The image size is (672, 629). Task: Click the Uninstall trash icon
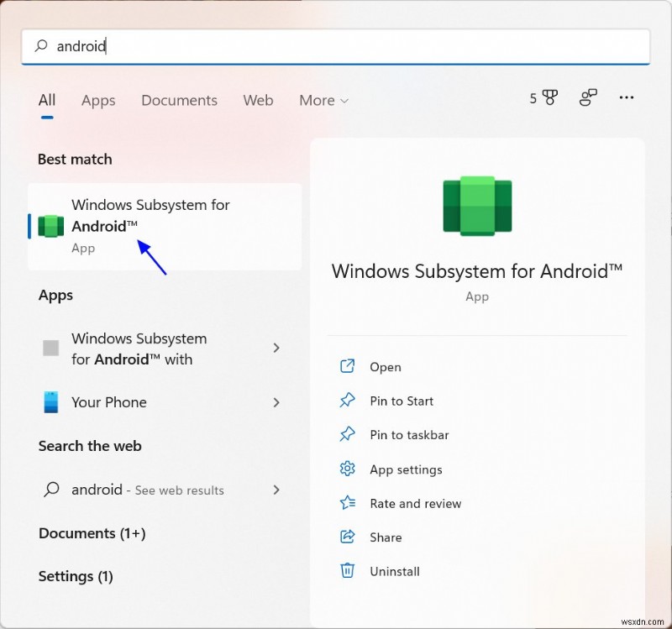pyautogui.click(x=348, y=570)
